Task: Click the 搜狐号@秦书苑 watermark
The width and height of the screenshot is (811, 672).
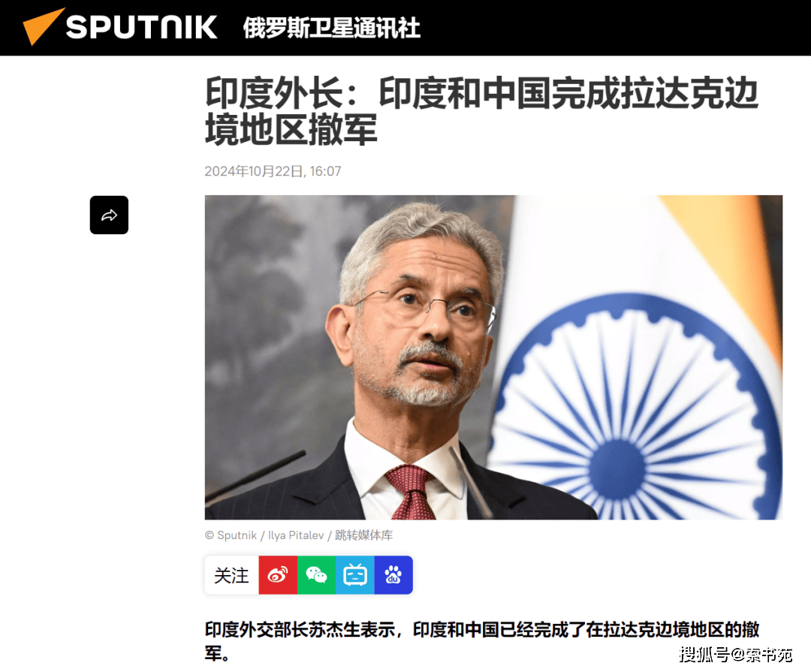Action: pos(735,655)
